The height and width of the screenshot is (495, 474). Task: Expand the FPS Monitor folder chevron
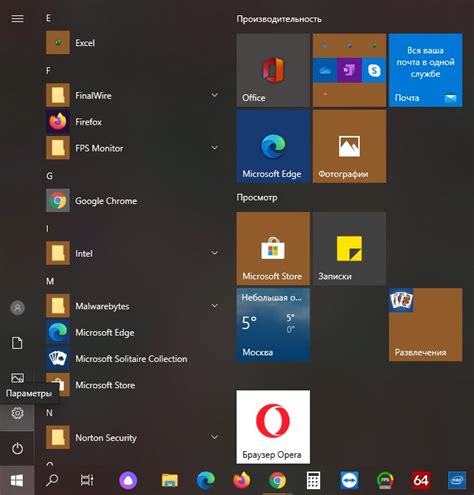click(215, 148)
